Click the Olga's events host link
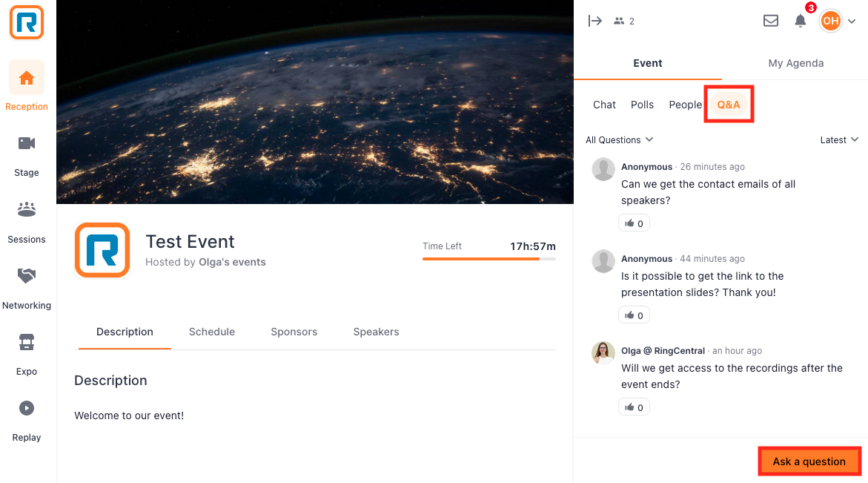This screenshot has height=483, width=868. pos(232,262)
